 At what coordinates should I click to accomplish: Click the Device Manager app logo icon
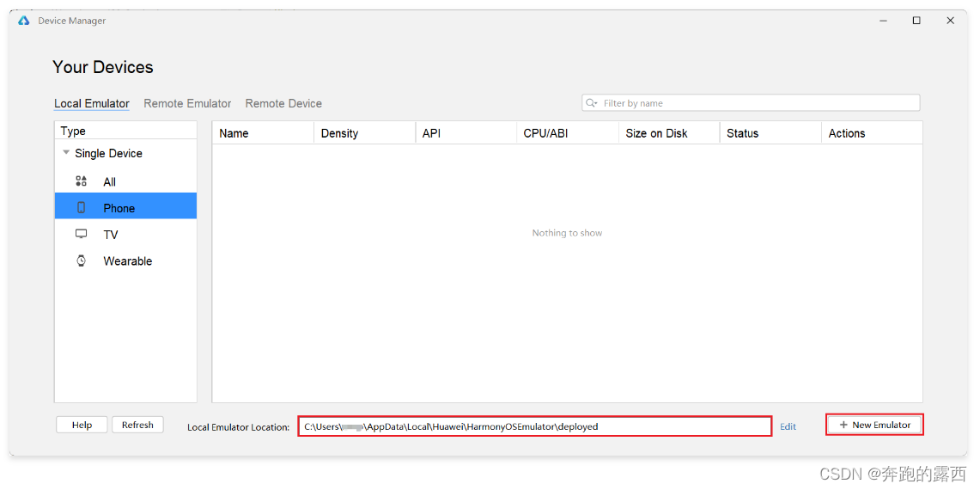coord(24,21)
